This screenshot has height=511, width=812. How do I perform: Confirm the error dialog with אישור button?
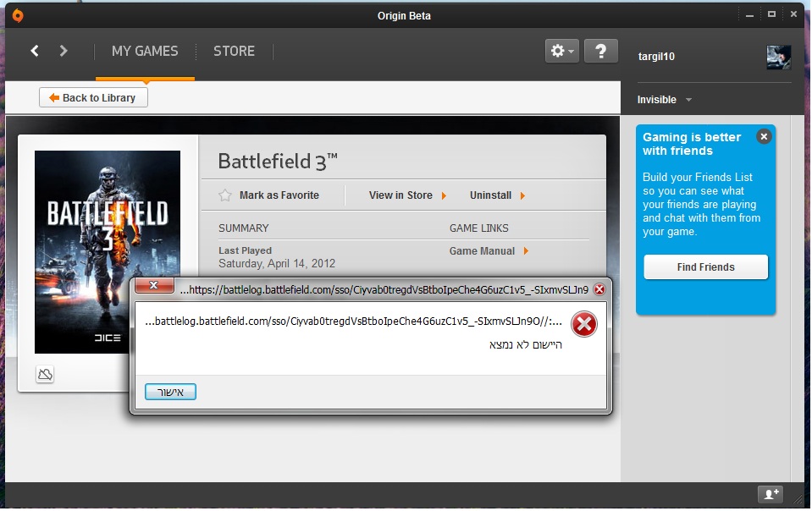click(170, 392)
